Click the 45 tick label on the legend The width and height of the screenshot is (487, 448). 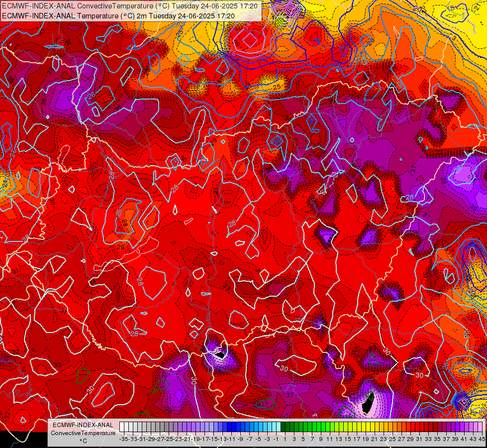(482, 440)
